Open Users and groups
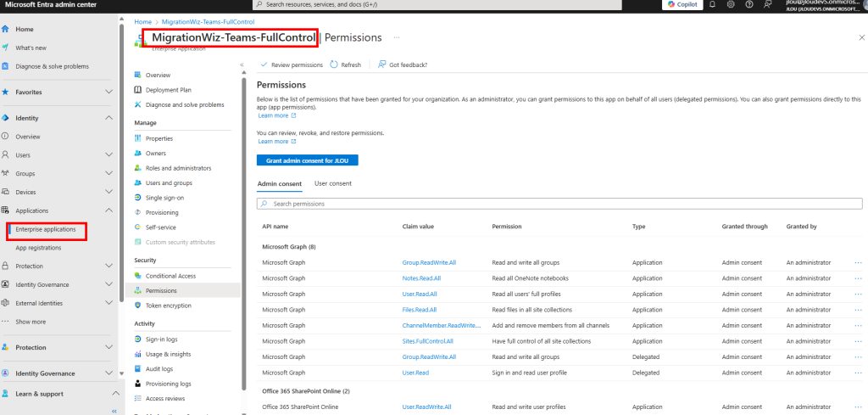Viewport: 868px width, 415px height. (x=169, y=182)
